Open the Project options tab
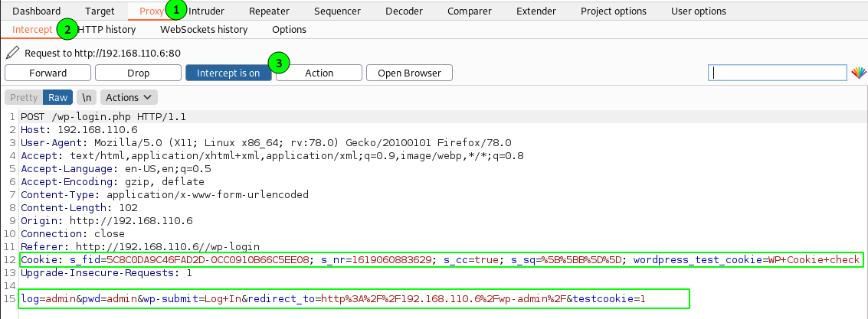Viewport: 868px width, 319px height. (x=613, y=11)
